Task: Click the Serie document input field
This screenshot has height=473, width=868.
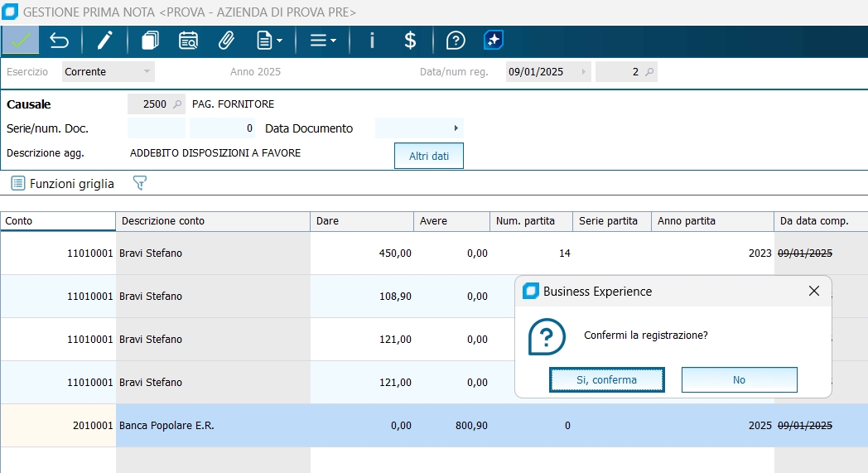Action: (157, 128)
